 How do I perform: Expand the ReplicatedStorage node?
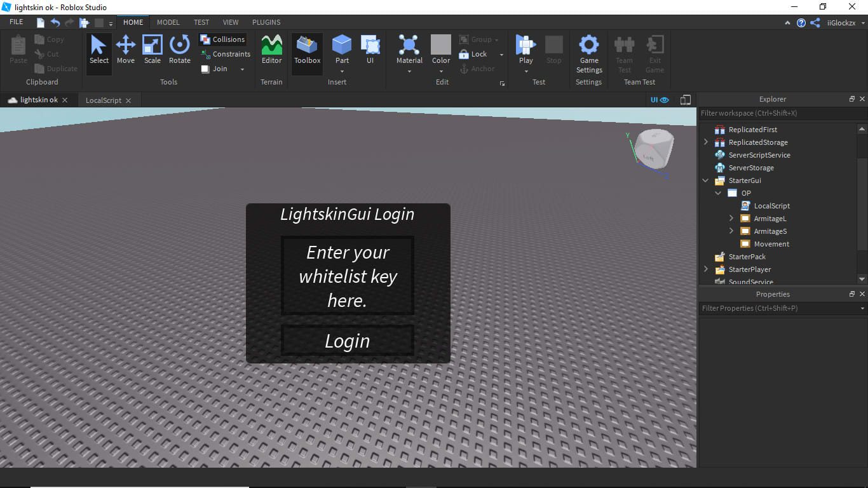[706, 142]
